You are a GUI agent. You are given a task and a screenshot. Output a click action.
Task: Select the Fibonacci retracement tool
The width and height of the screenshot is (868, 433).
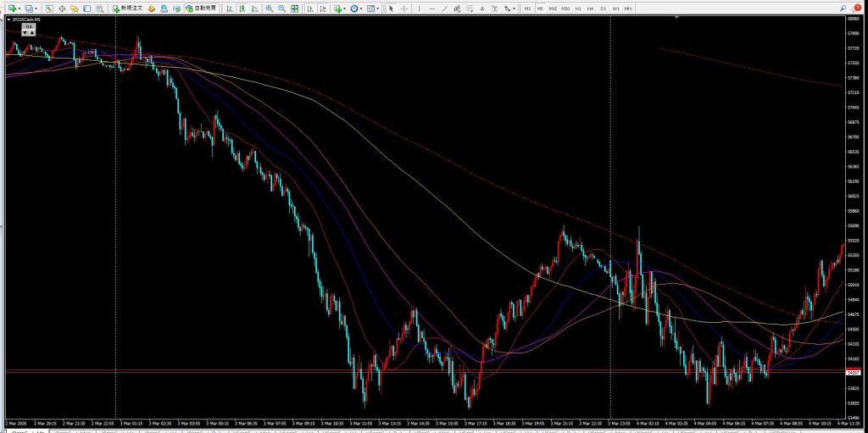[x=470, y=8]
